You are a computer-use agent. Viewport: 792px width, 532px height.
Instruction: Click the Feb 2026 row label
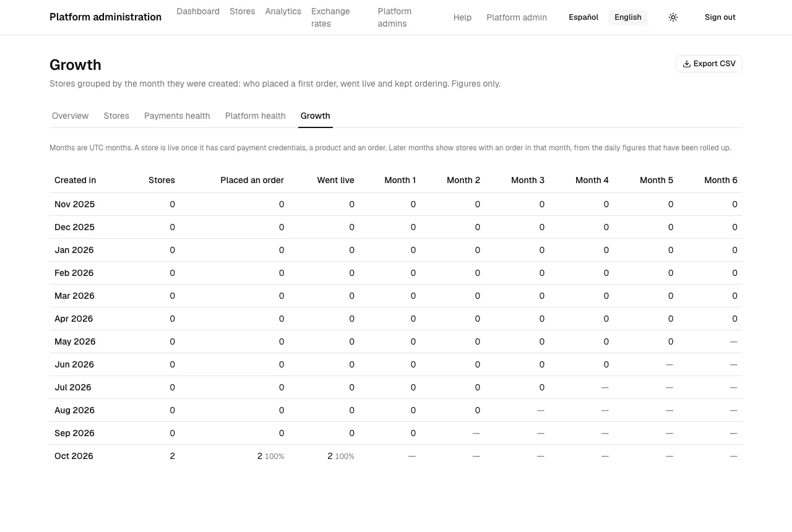74,273
